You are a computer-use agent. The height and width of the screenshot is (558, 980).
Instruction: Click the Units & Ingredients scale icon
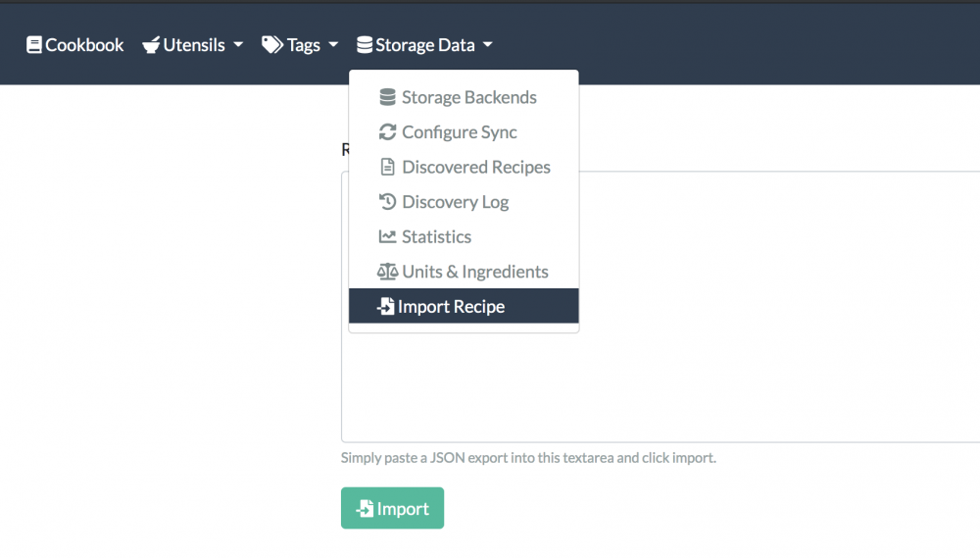(387, 272)
